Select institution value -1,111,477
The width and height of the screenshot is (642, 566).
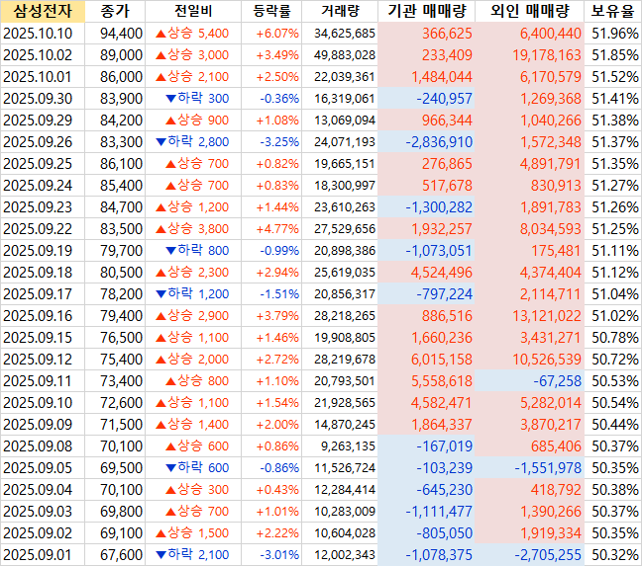click(427, 511)
